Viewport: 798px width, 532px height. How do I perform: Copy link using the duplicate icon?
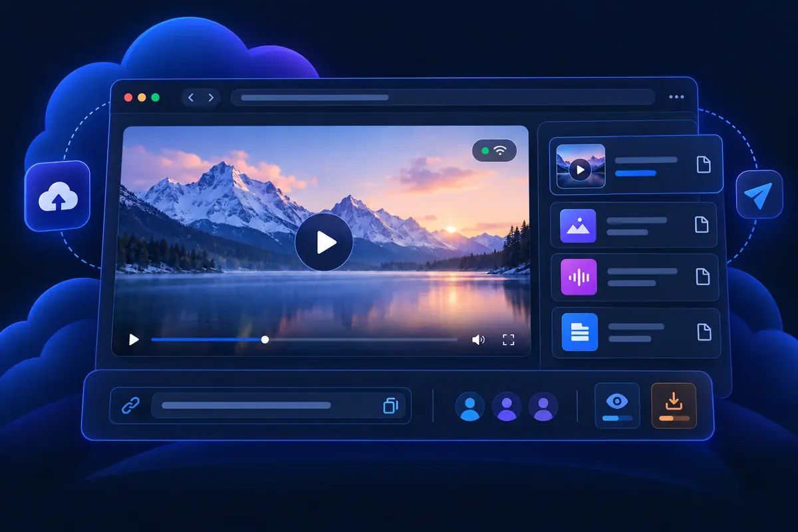tap(390, 406)
